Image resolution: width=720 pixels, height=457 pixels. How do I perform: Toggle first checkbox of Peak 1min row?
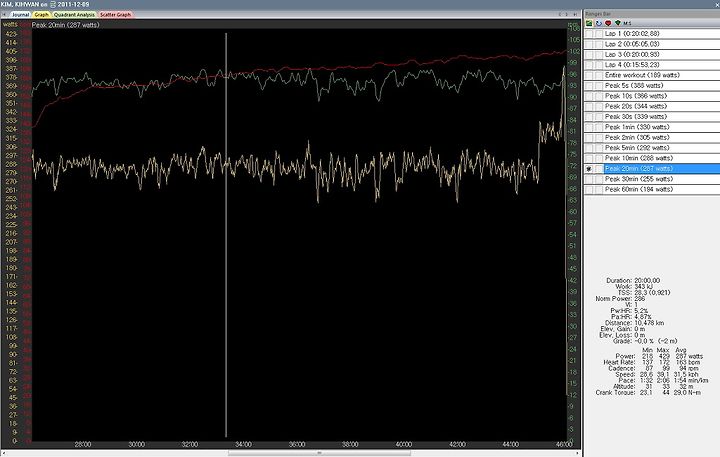(589, 127)
